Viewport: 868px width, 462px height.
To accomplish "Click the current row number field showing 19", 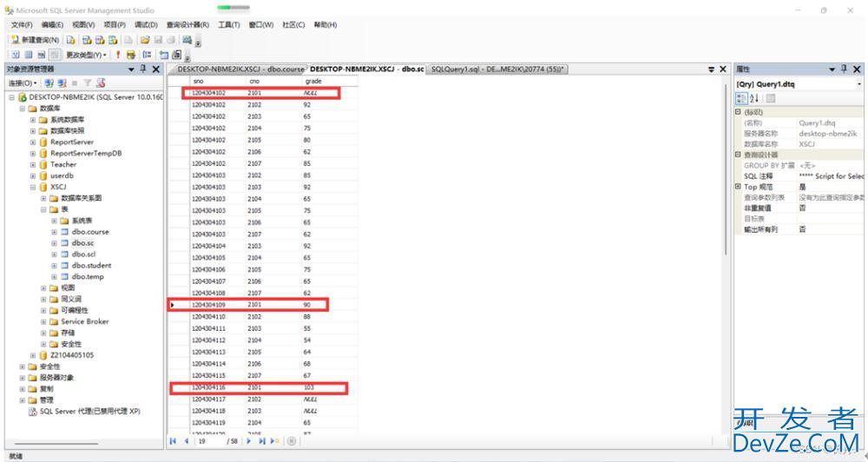I will [x=210, y=441].
